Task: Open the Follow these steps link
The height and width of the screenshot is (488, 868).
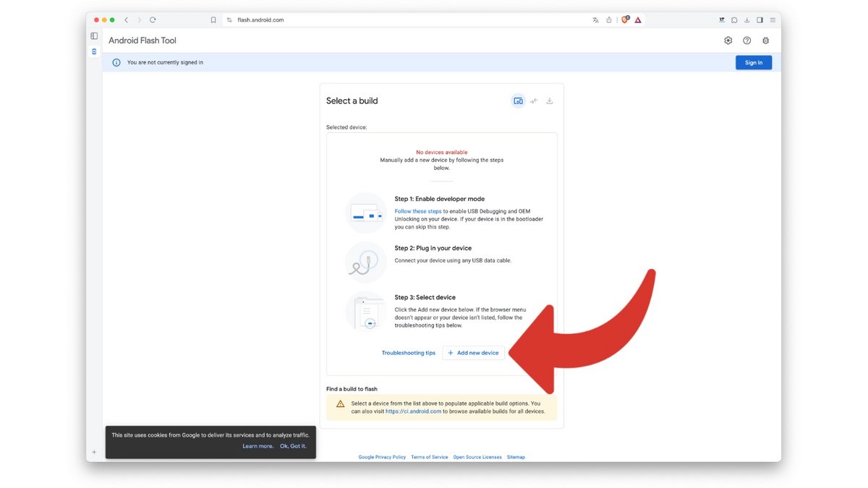Action: [418, 212]
